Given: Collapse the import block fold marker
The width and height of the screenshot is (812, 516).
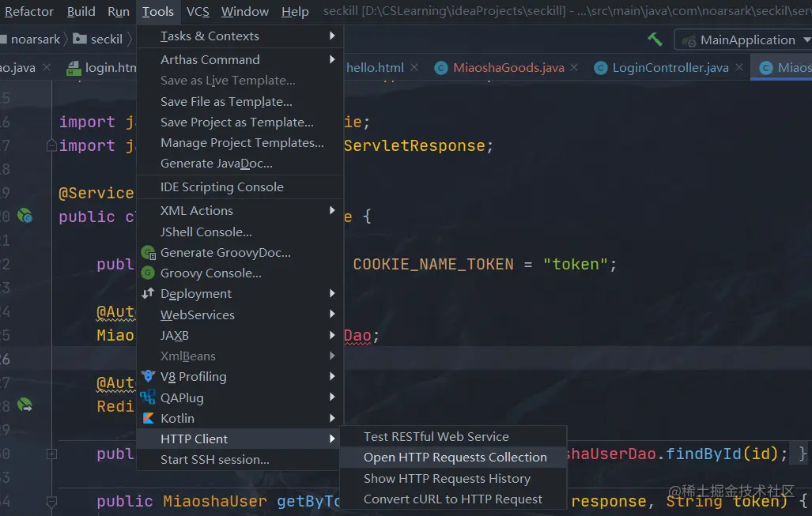Looking at the screenshot, I should click(51, 145).
